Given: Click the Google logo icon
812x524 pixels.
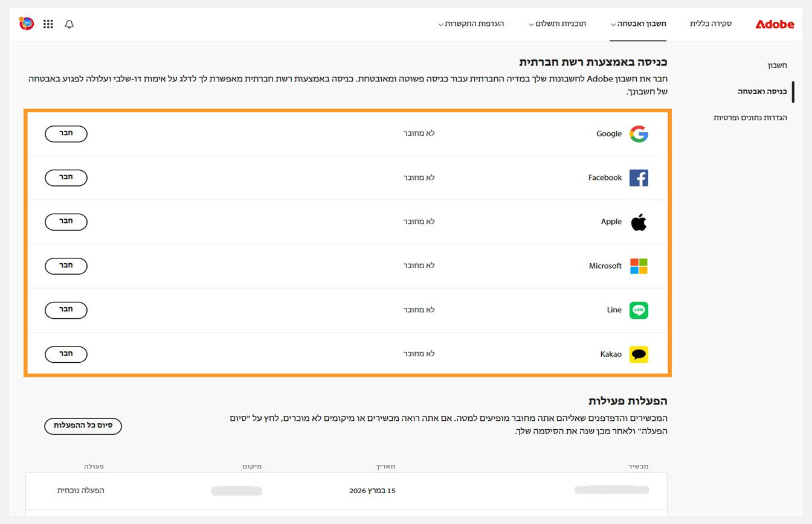Looking at the screenshot, I should tap(639, 134).
